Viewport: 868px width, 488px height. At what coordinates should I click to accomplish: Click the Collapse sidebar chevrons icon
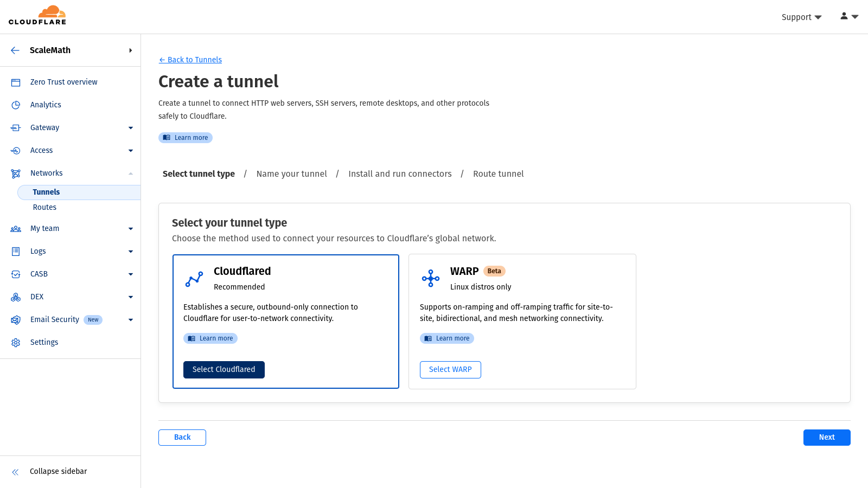tap(15, 472)
